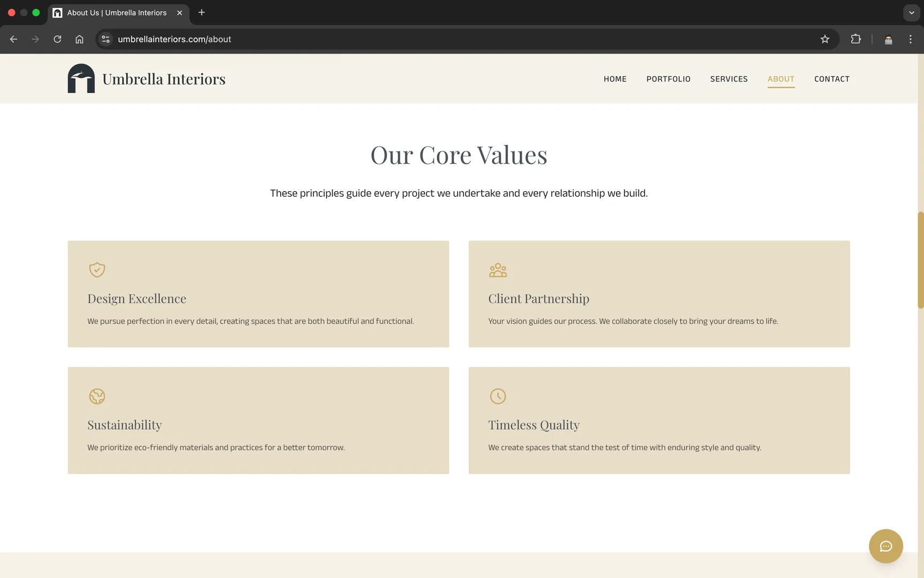Open the chat widget bubble
Image resolution: width=924 pixels, height=578 pixels.
(885, 546)
